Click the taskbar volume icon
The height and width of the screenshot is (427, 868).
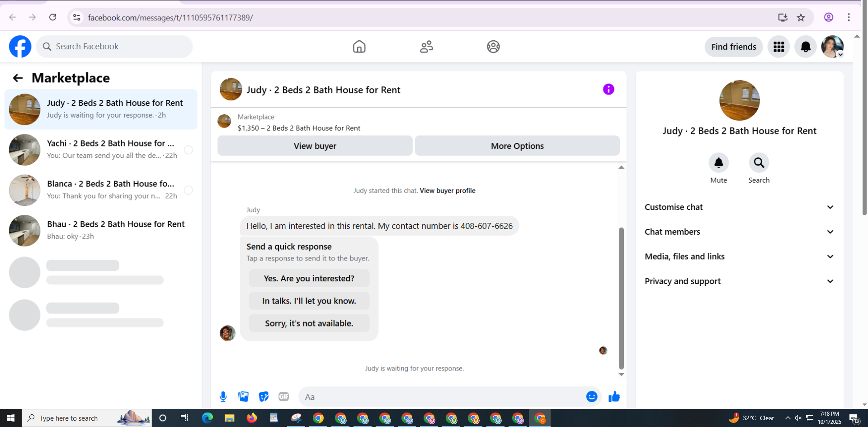tap(798, 418)
